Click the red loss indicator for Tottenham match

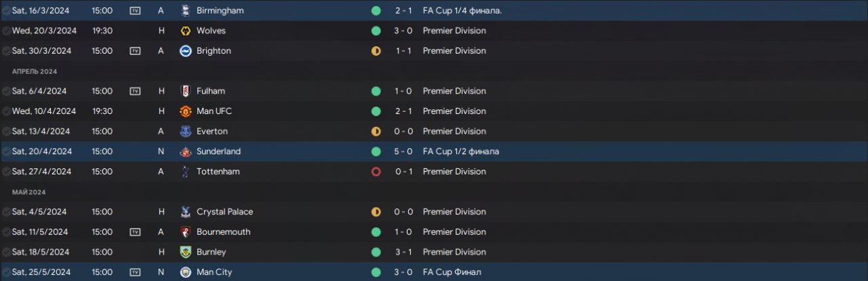(x=376, y=172)
